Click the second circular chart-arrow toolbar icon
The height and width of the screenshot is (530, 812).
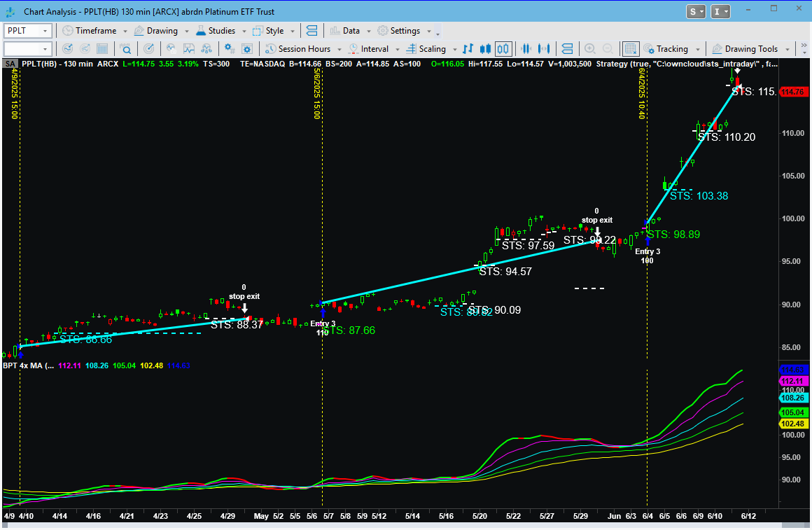(x=85, y=49)
